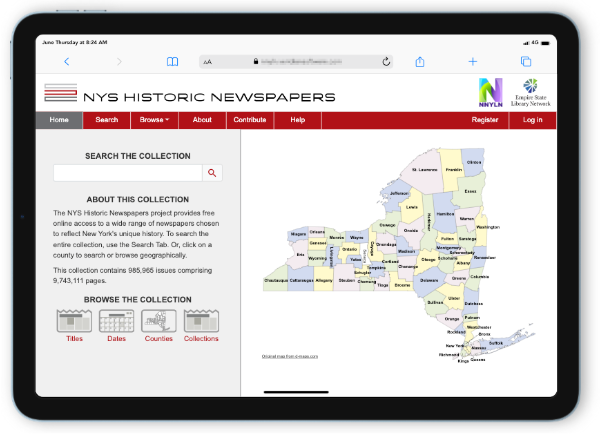Image resolution: width=600 pixels, height=434 pixels.
Task: Open the Collections browse icon
Action: 201,322
